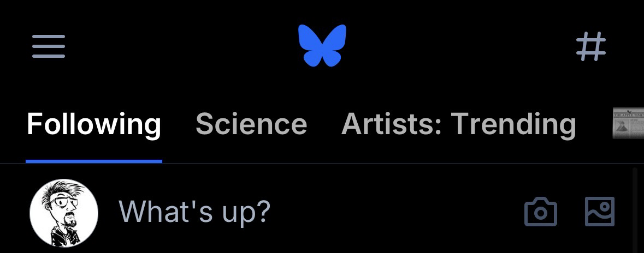Switch to the Following feed tab
This screenshot has height=253, width=644.
click(x=94, y=124)
